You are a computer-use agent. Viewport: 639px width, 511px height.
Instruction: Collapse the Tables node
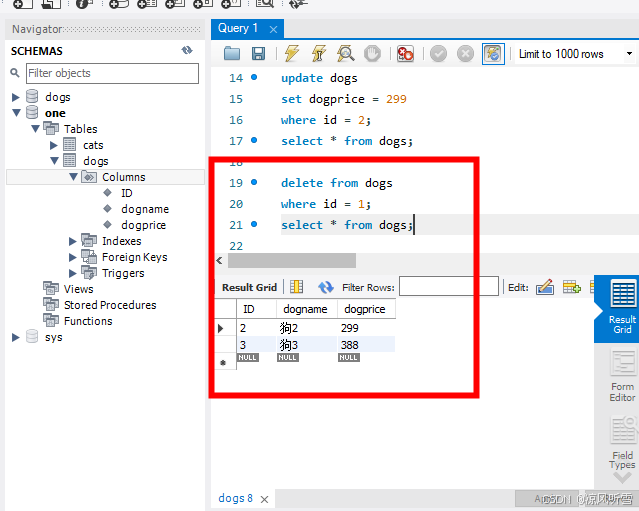tap(35, 129)
